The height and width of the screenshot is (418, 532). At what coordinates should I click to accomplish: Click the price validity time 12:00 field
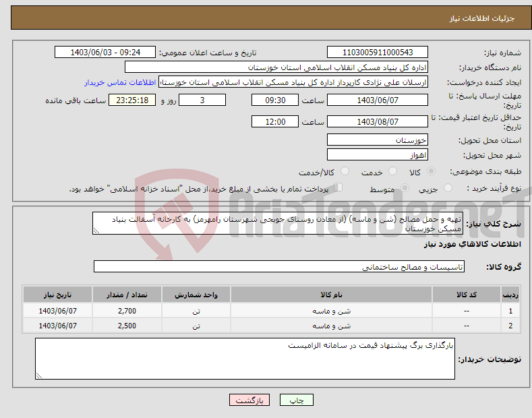275,121
